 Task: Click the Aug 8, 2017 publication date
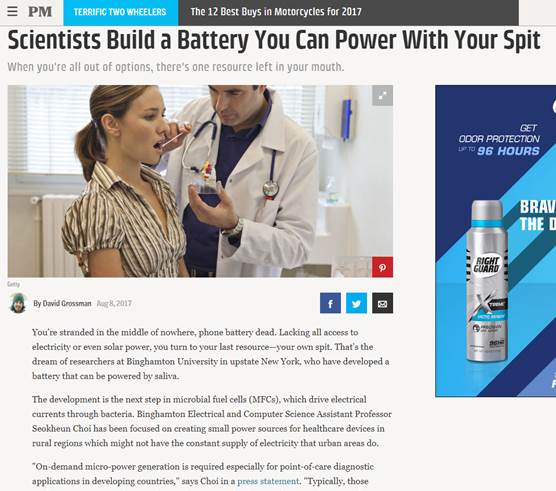(x=114, y=303)
